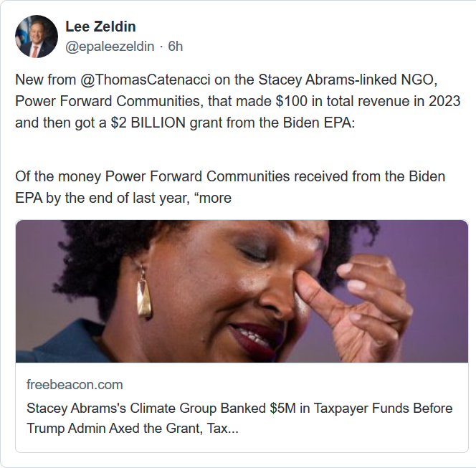Click the truncated "Trump Admin Axed the Grant" line
476x468 pixels.
(x=133, y=428)
